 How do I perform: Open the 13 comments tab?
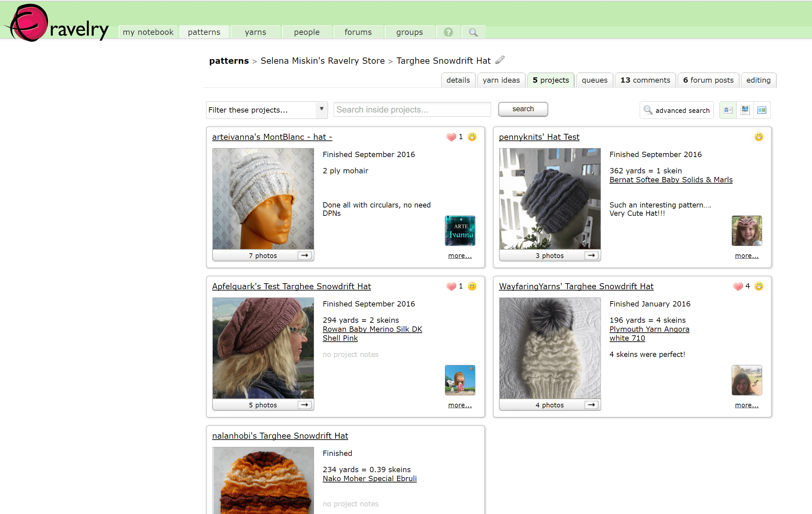point(645,80)
